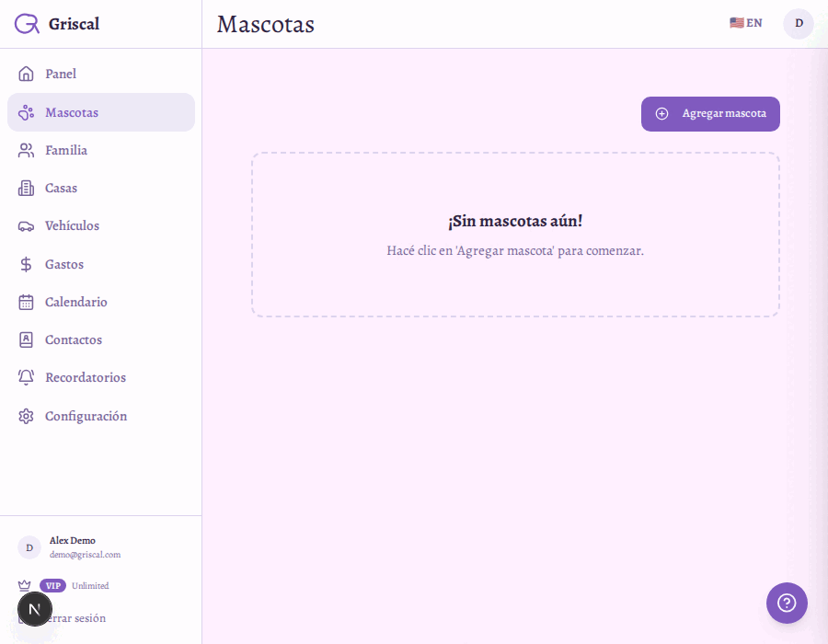Viewport: 828px width, 644px height.
Task: Click the Alex Demo profile name
Action: coord(73,541)
